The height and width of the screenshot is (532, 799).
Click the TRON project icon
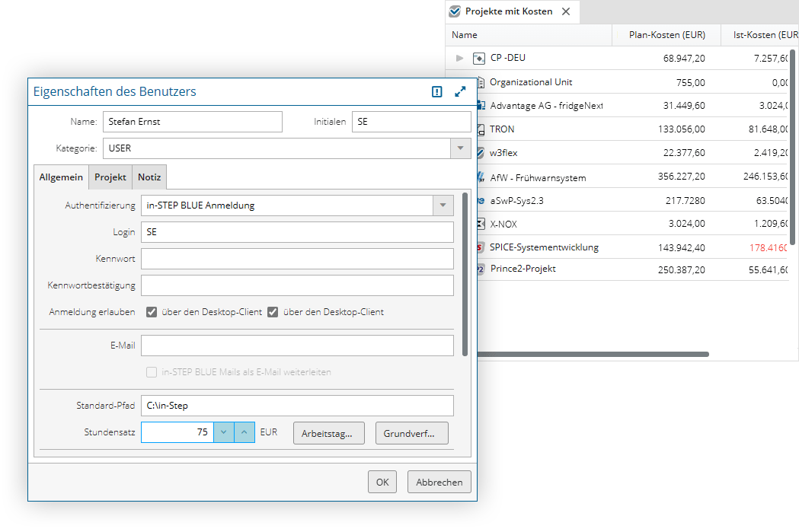point(481,129)
